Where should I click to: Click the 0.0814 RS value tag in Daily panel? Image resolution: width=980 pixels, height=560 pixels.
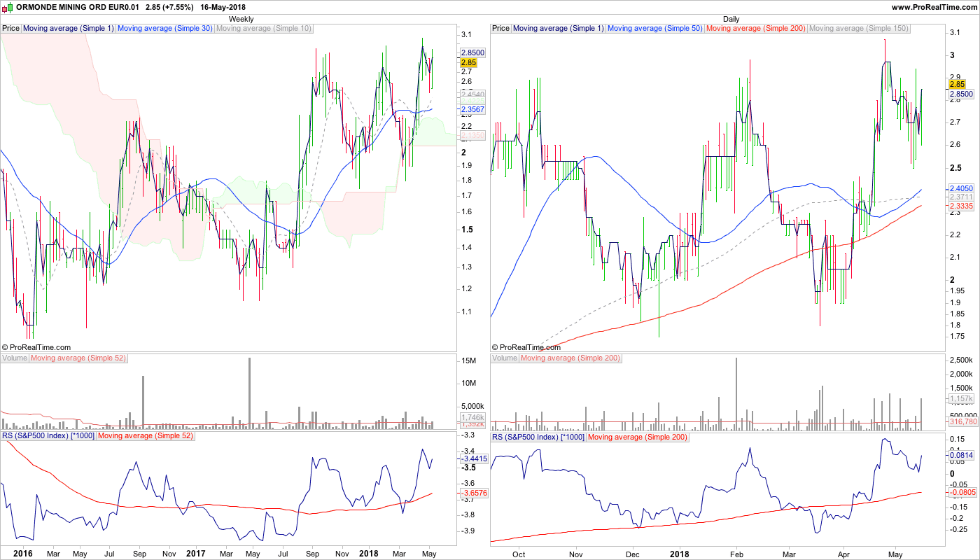pyautogui.click(x=961, y=455)
